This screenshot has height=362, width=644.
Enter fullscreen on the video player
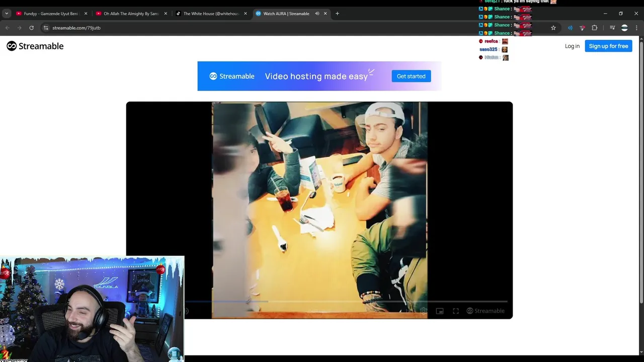tap(456, 311)
